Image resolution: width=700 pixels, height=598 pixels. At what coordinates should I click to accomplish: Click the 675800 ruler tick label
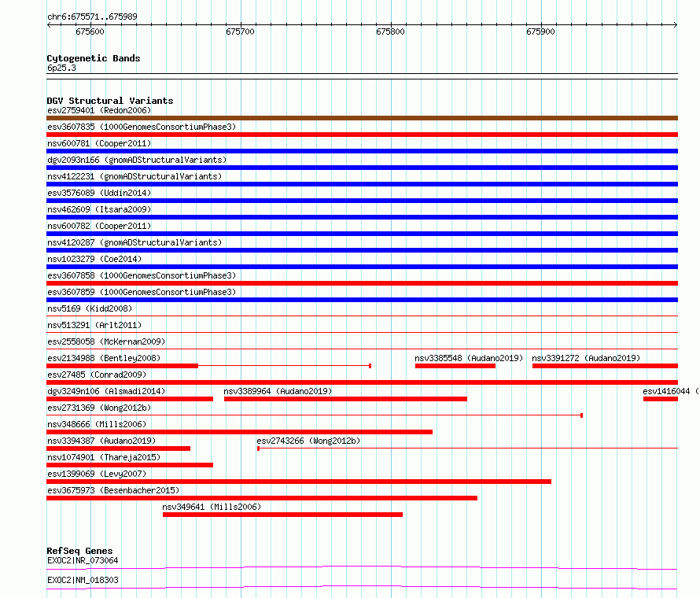click(390, 31)
